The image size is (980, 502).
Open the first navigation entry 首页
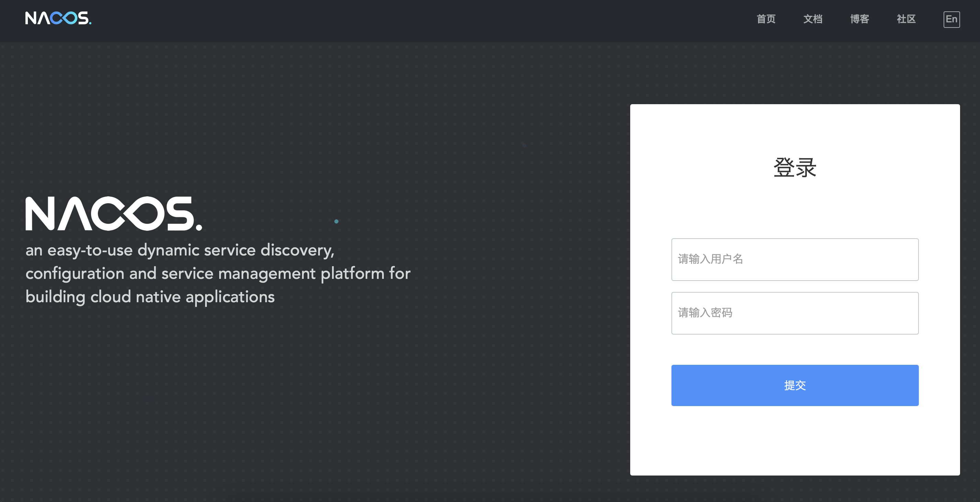766,19
